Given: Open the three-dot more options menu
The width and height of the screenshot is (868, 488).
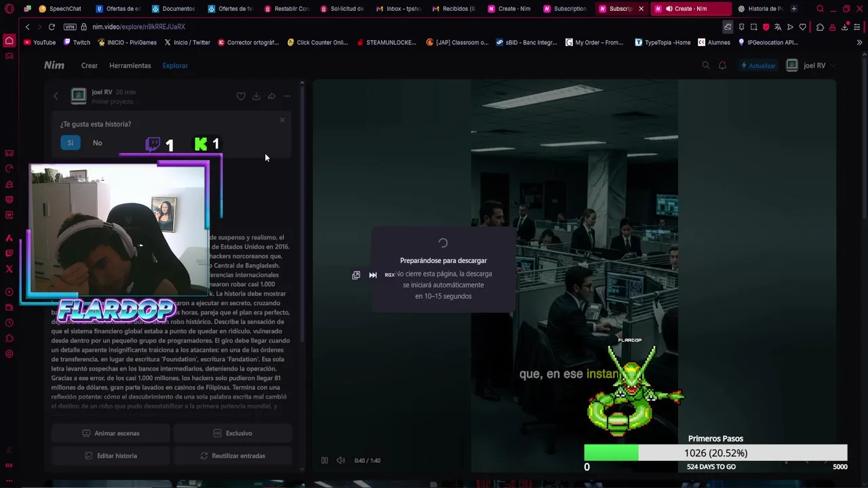Looking at the screenshot, I should pos(287,96).
